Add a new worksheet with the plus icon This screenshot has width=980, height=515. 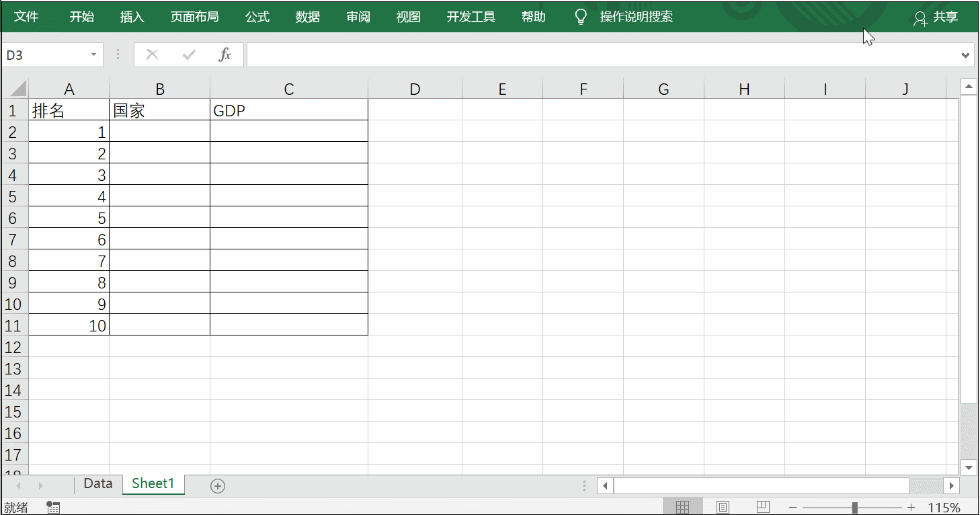click(x=217, y=484)
